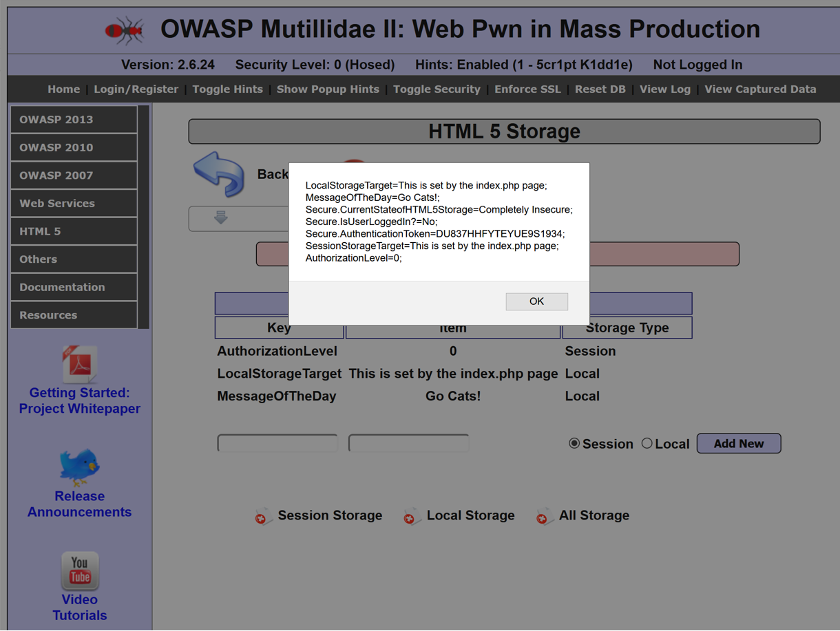This screenshot has height=631, width=840.
Task: Click the 'Go Cats!' item cell
Action: (453, 396)
